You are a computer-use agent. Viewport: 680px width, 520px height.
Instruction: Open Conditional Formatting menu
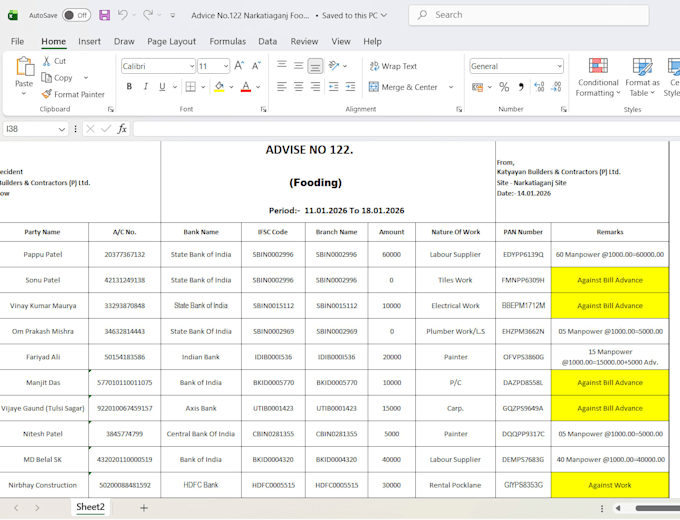(x=598, y=78)
